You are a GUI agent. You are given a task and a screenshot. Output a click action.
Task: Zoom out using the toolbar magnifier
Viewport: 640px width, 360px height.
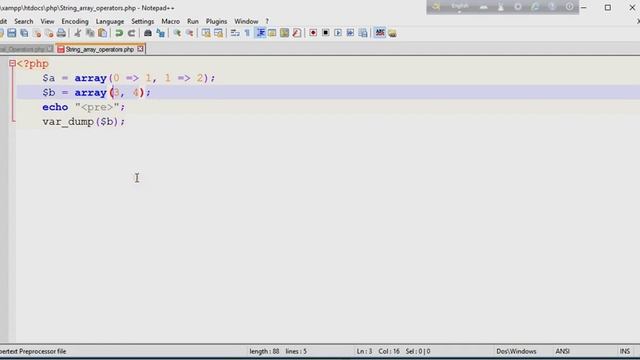[190, 33]
